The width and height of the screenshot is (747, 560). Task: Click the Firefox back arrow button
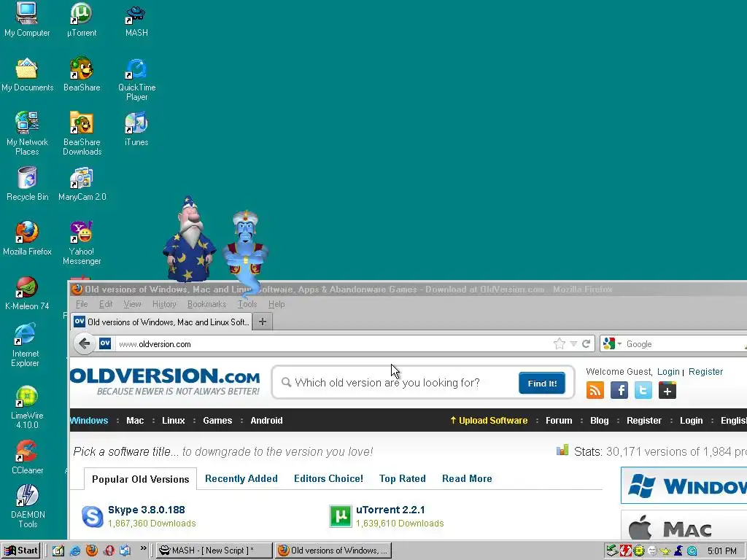click(85, 343)
